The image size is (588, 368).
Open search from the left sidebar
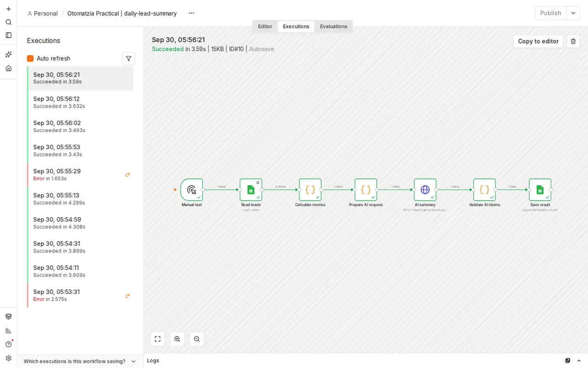click(8, 22)
